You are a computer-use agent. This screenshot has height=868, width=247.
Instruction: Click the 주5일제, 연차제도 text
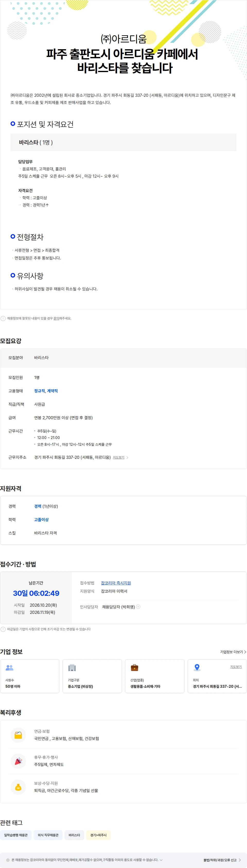point(49,764)
